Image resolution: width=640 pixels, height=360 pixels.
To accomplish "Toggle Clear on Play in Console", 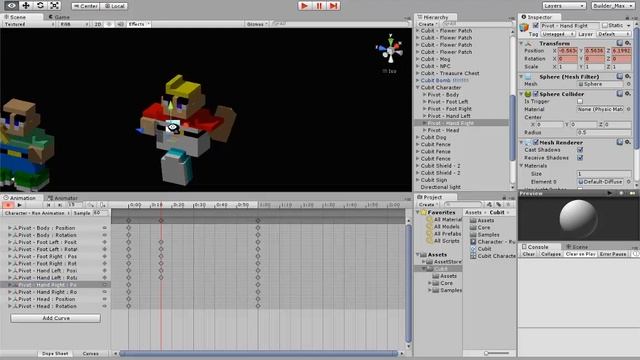I will tap(580, 254).
